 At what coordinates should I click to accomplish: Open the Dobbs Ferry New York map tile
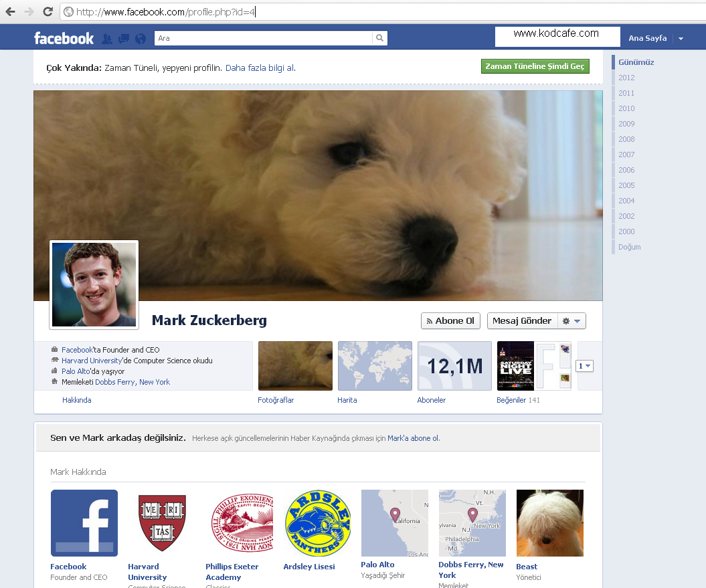472,523
